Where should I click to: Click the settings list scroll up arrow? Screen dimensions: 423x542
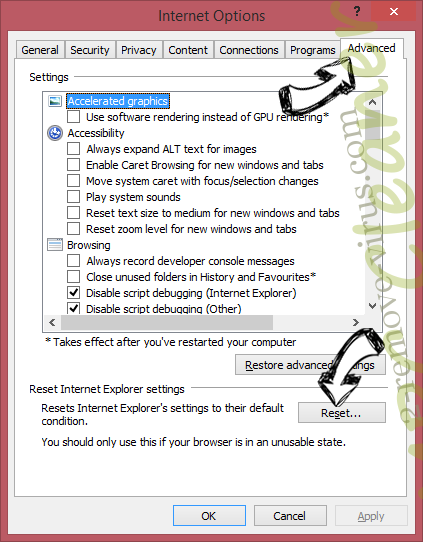tap(372, 102)
